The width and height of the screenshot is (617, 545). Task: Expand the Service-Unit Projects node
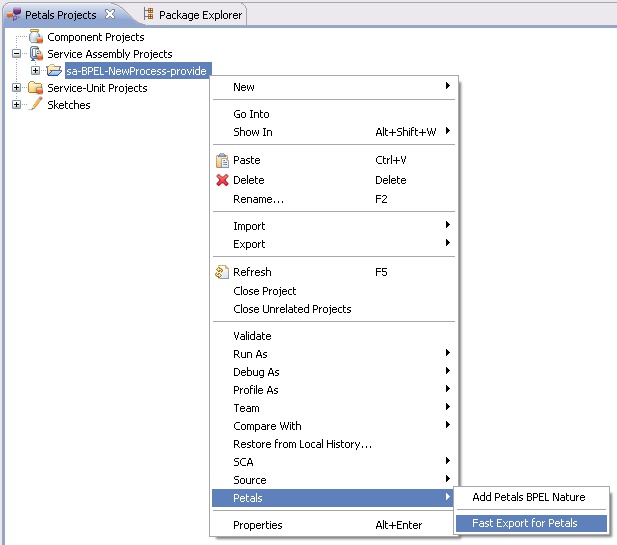point(17,88)
